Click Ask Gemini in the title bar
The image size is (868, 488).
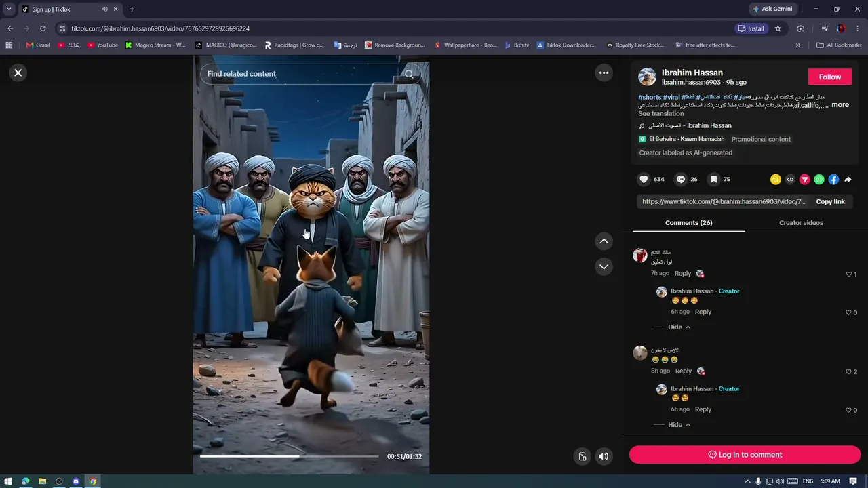[x=772, y=9]
